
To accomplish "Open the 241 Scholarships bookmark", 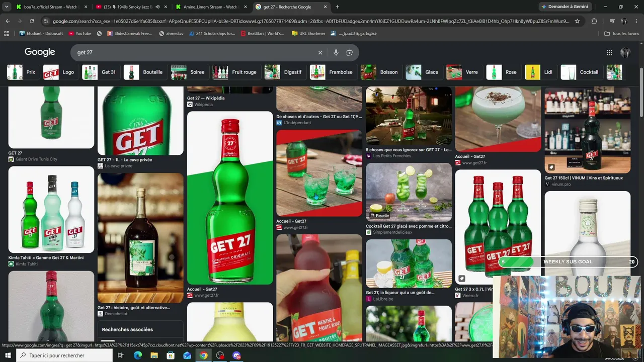I will pyautogui.click(x=212, y=34).
